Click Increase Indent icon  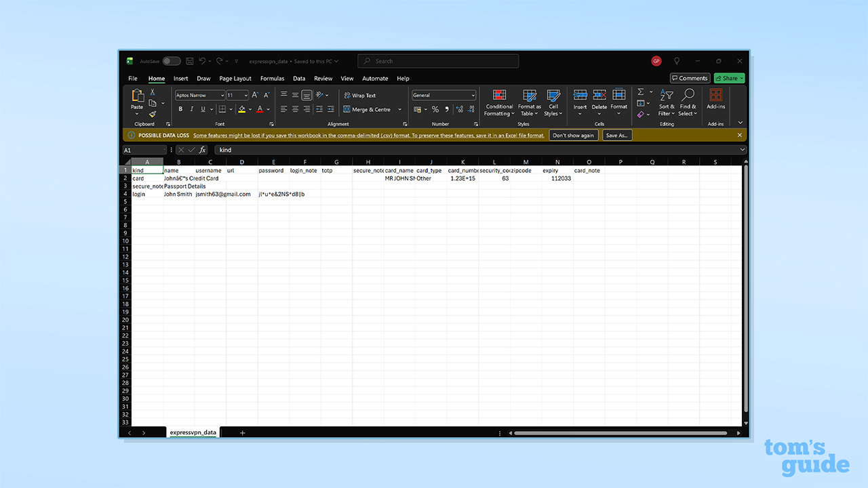point(330,109)
